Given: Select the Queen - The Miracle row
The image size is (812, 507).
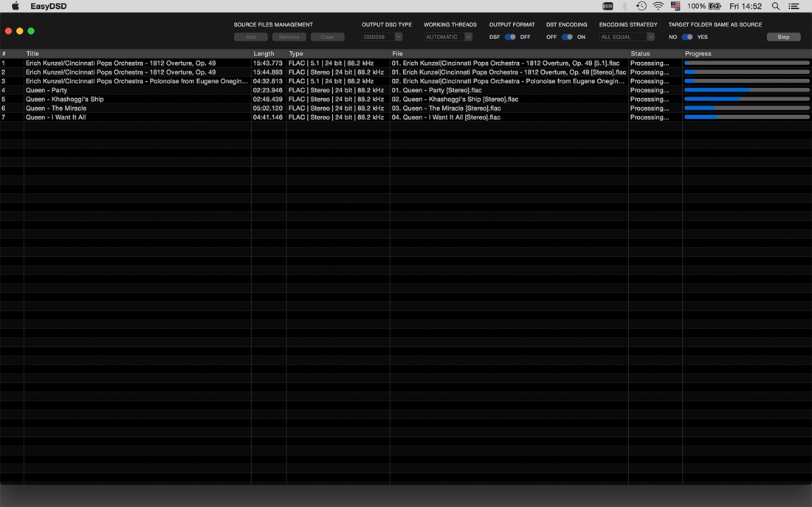Looking at the screenshot, I should click(x=406, y=108).
